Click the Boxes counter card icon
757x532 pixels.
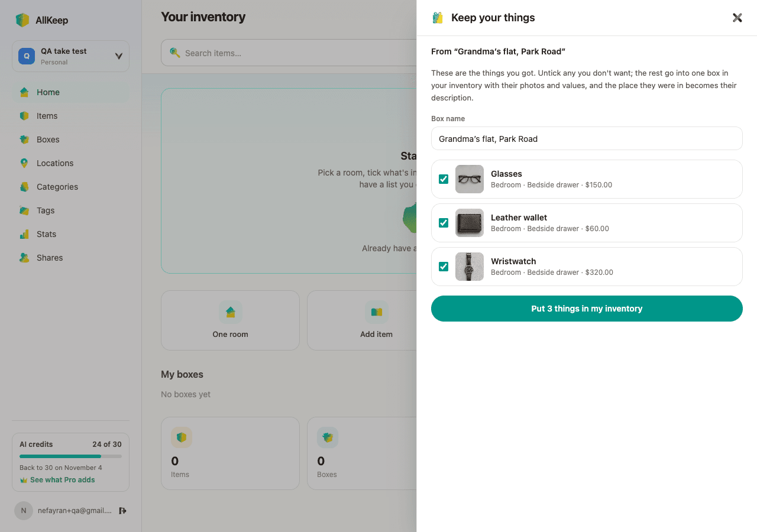point(328,437)
